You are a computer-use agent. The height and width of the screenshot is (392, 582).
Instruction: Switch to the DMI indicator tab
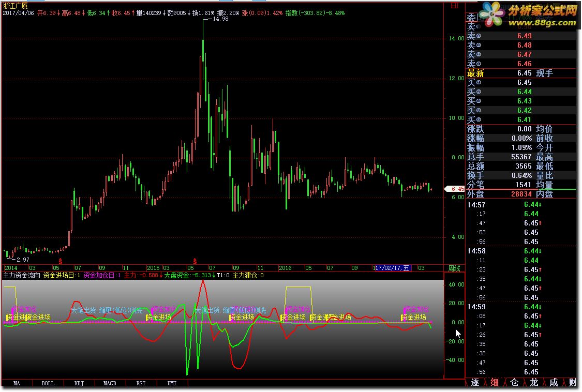[172, 383]
